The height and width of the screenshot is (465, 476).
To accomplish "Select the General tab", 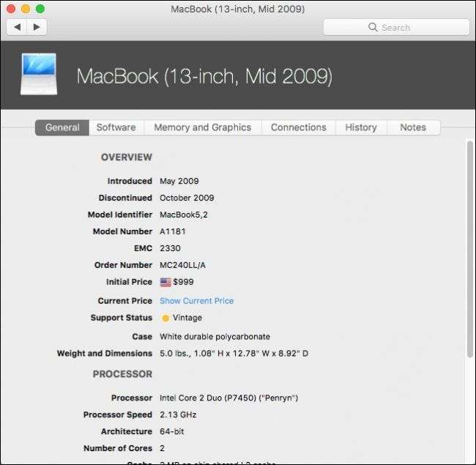I will (x=62, y=127).
